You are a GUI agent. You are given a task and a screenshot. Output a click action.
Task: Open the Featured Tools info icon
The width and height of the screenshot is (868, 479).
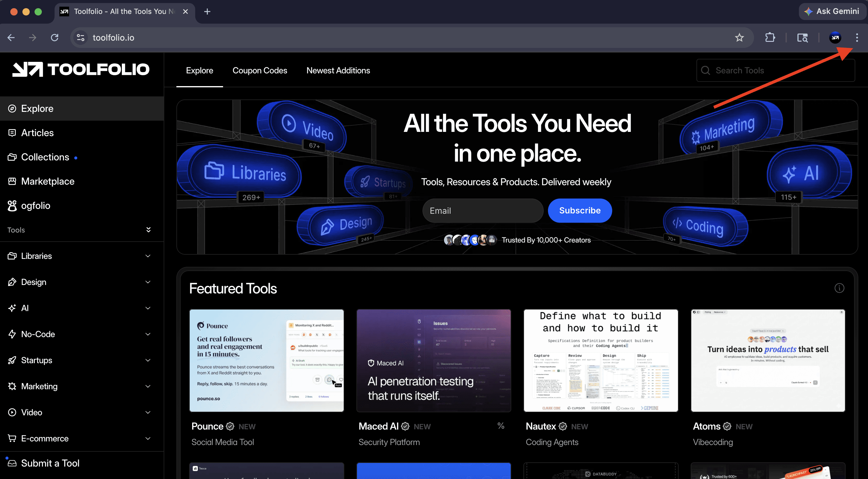coord(839,288)
